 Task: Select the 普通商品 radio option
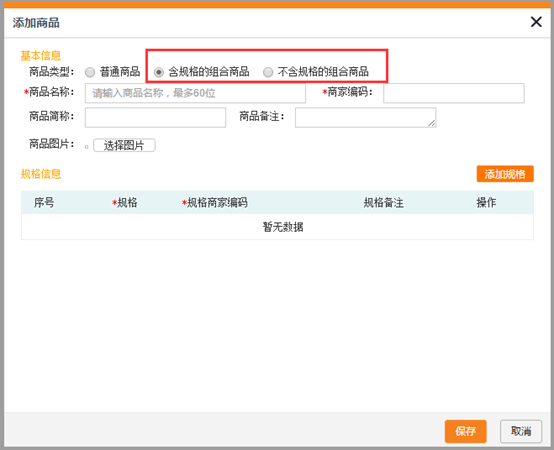coord(90,72)
